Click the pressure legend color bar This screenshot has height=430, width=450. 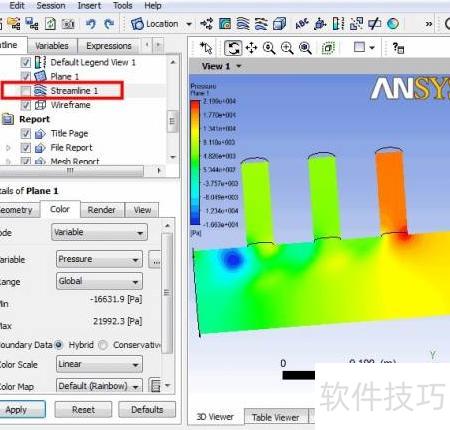[x=195, y=162]
